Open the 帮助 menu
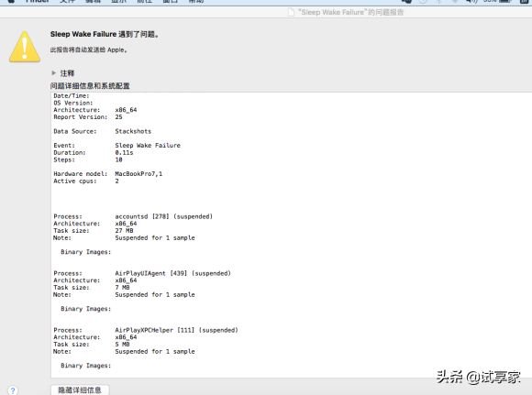 pyautogui.click(x=196, y=1)
